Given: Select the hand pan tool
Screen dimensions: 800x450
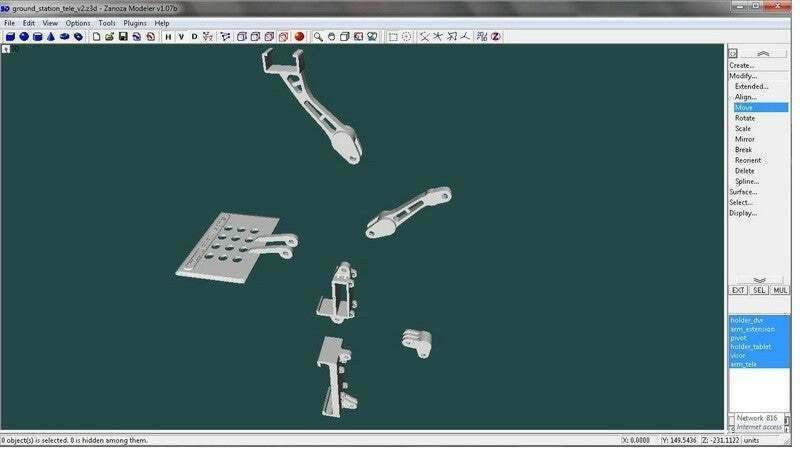Looking at the screenshot, I should [x=331, y=37].
